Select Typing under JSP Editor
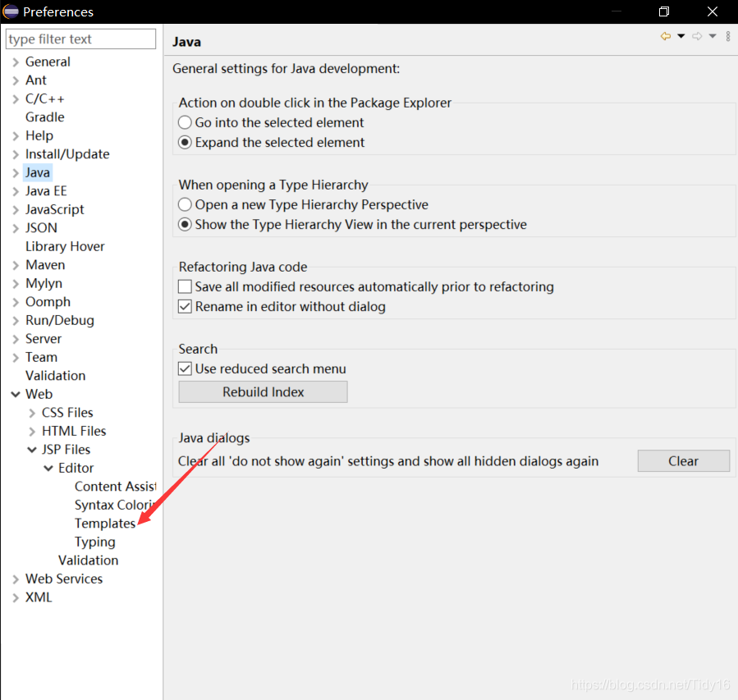Viewport: 738px width, 700px height. [x=94, y=542]
